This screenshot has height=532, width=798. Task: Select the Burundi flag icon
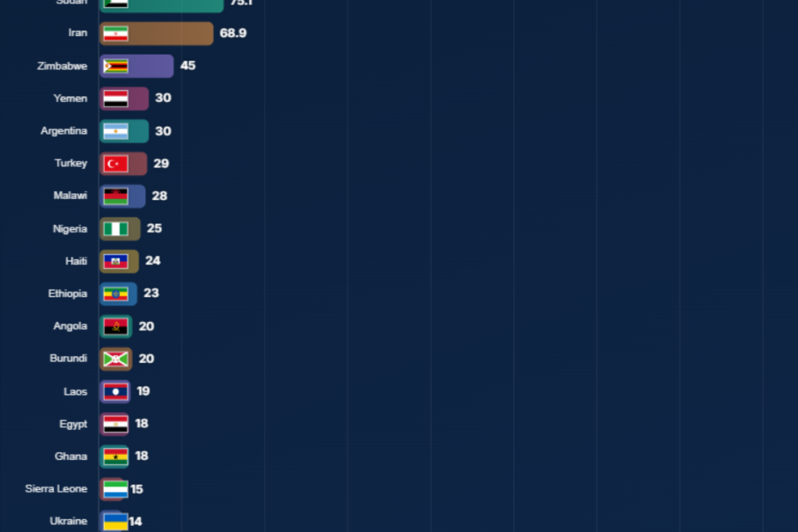pyautogui.click(x=116, y=360)
